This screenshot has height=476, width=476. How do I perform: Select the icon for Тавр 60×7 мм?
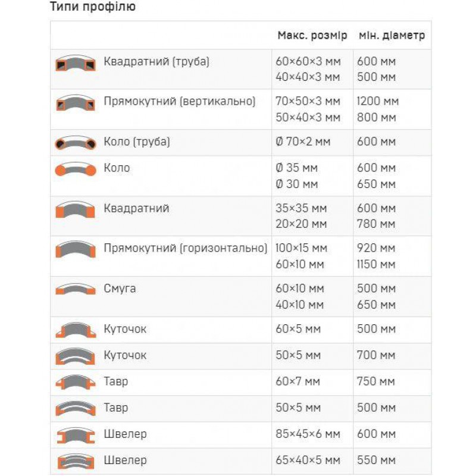click(x=76, y=383)
